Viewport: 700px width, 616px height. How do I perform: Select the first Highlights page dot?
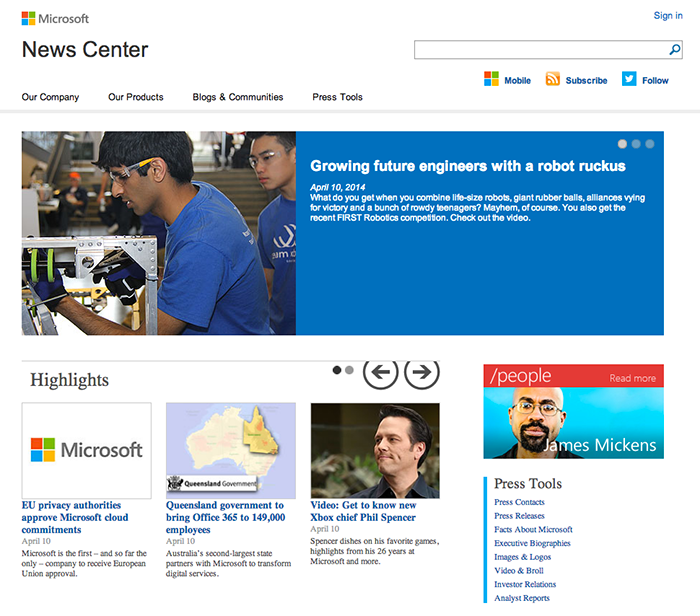pos(337,370)
